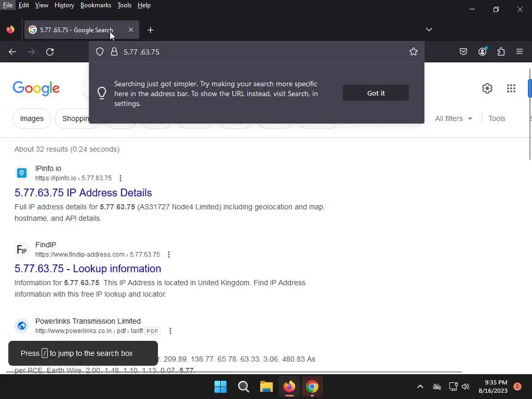532x399 pixels.
Task: Show hidden system tray icons
Action: click(x=420, y=387)
